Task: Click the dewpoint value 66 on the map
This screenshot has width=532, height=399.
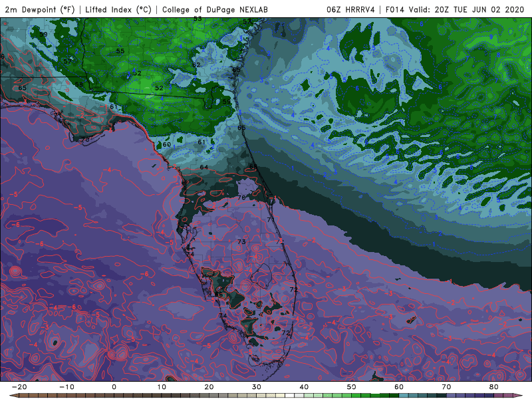Action: pos(219,295)
